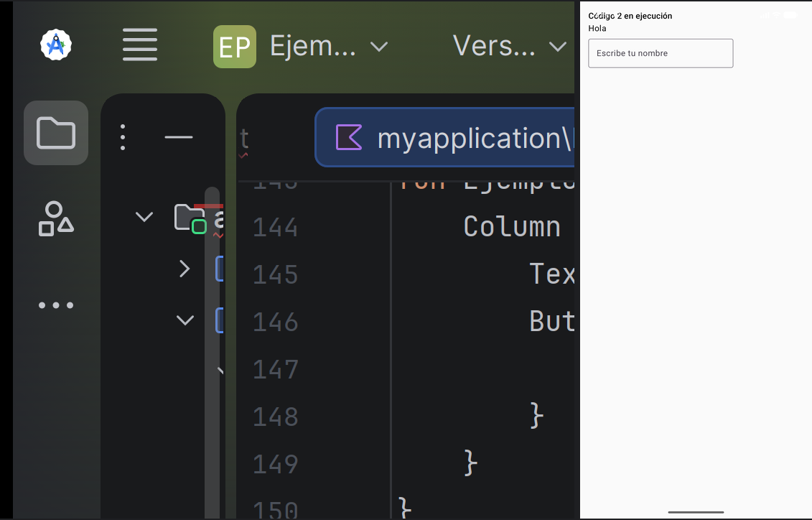Click line number 147 in gutter
The width and height of the screenshot is (812, 520).
click(276, 370)
